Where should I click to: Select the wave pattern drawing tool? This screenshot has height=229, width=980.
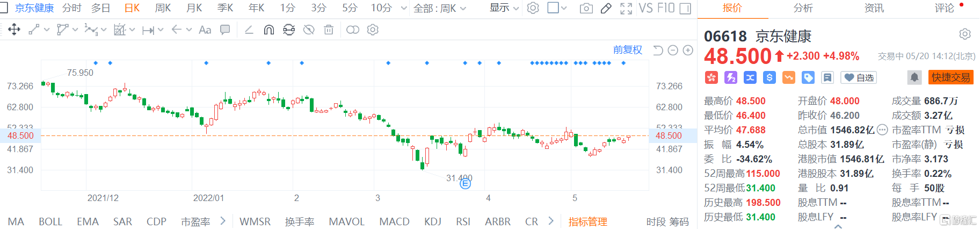click(x=91, y=30)
